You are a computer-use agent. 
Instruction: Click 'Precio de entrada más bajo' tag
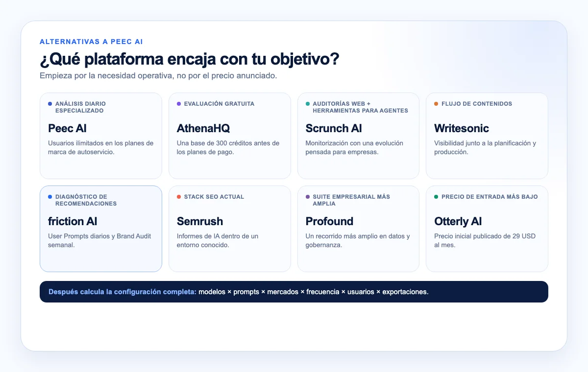pyautogui.click(x=490, y=197)
